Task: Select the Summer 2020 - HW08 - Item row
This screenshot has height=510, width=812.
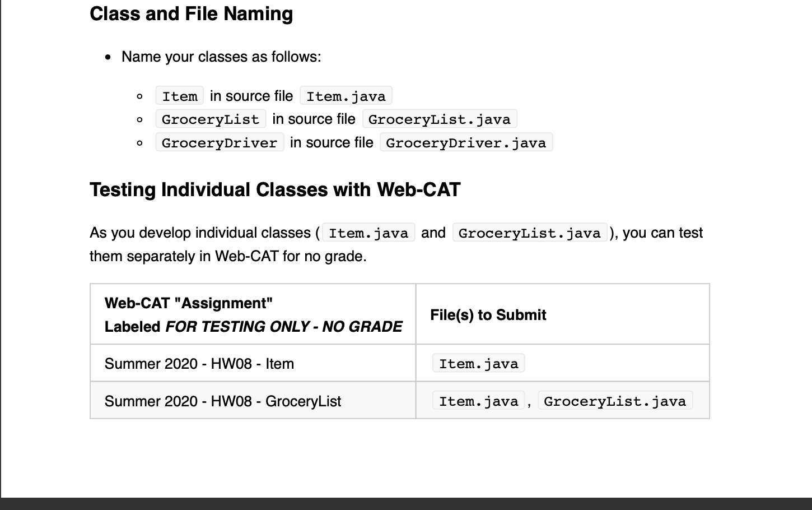Action: coord(199,363)
